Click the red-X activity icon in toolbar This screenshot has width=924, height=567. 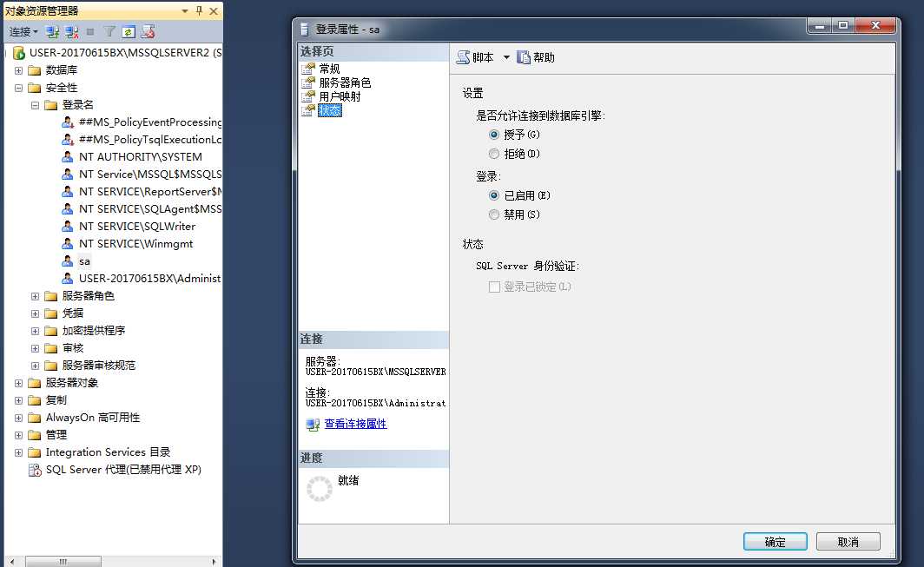click(x=148, y=32)
